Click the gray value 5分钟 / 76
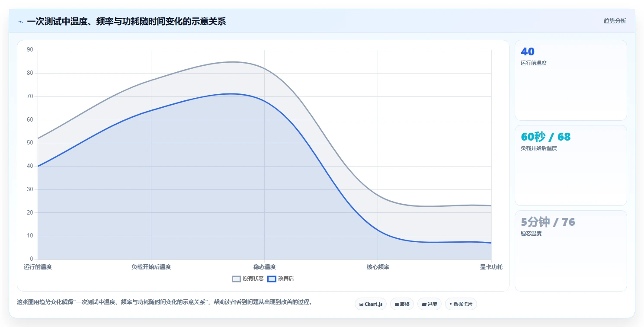 [548, 222]
